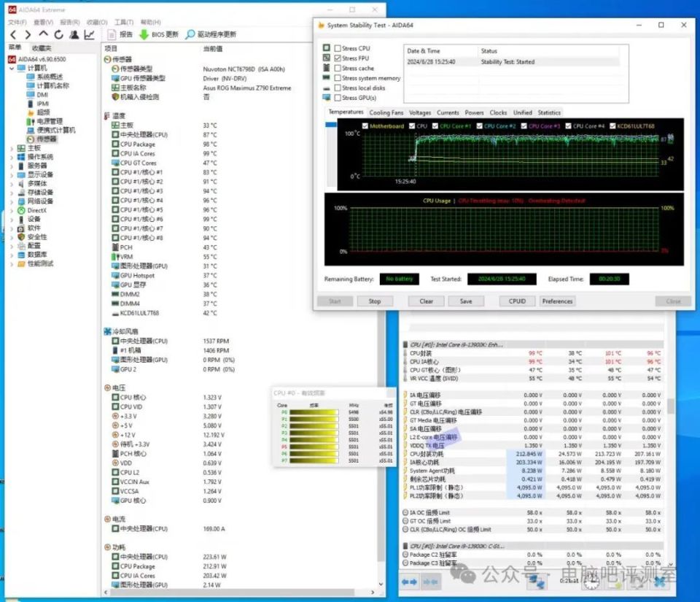Expand the 主板 tree node
Viewport: 700px width, 602px height.
(12, 148)
